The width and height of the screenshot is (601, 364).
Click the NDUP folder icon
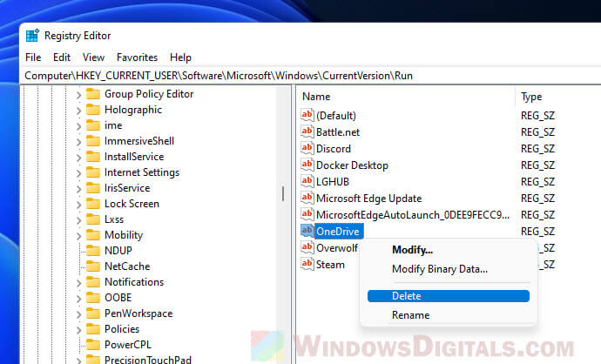pos(93,251)
